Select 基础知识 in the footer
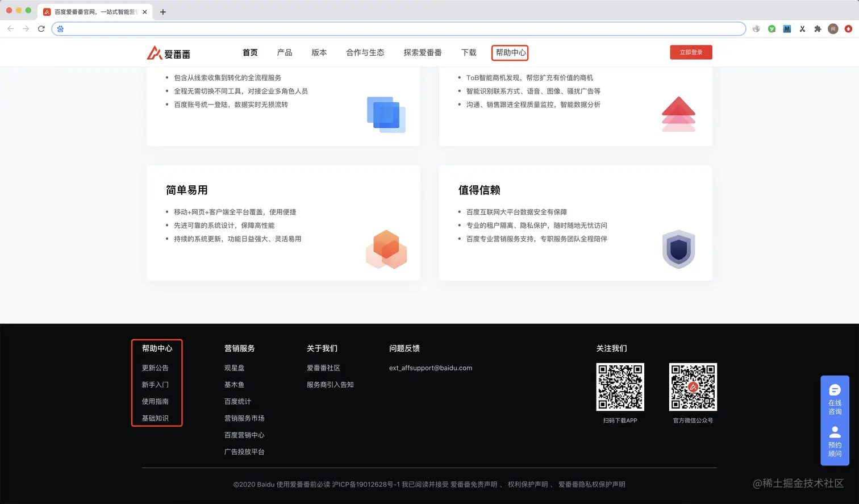The height and width of the screenshot is (504, 859). pyautogui.click(x=155, y=418)
